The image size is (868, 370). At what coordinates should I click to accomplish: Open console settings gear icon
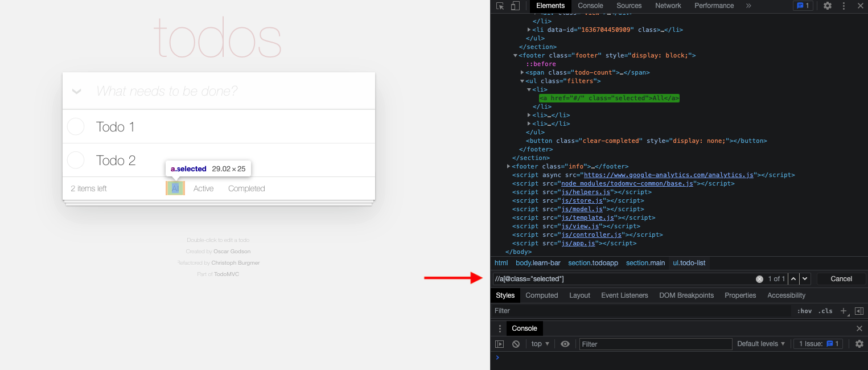pos(859,344)
